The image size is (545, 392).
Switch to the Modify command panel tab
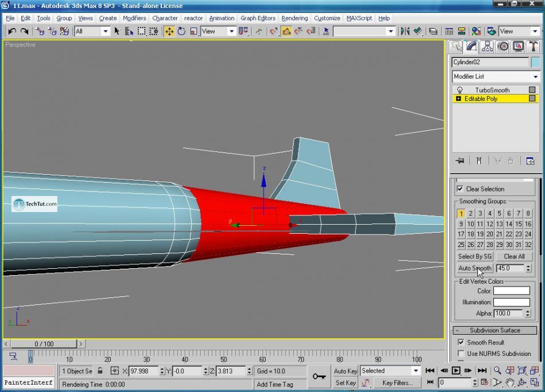click(x=472, y=47)
